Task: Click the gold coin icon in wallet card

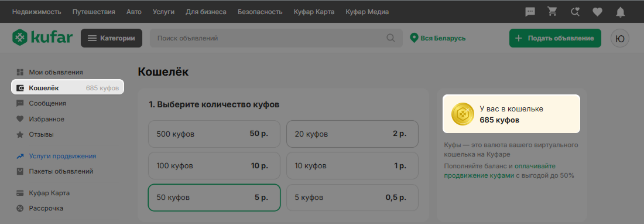Action: click(463, 114)
